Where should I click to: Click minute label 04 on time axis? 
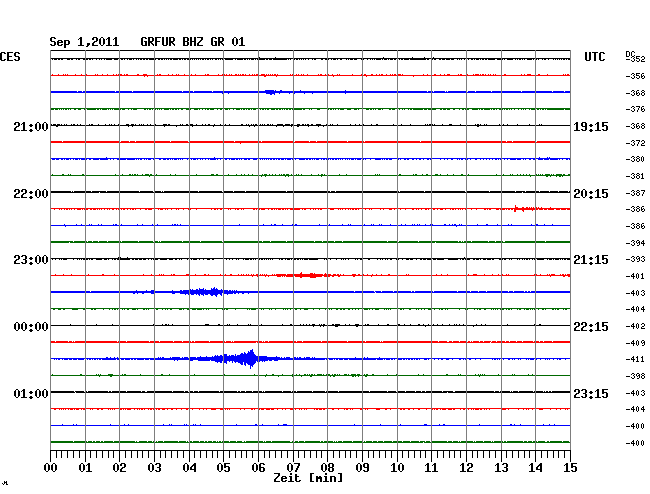189,467
